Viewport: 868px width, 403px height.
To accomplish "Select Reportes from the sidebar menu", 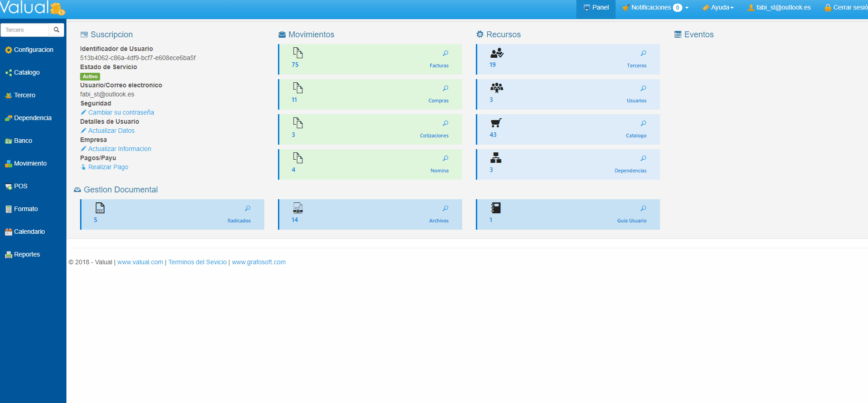I will (27, 255).
